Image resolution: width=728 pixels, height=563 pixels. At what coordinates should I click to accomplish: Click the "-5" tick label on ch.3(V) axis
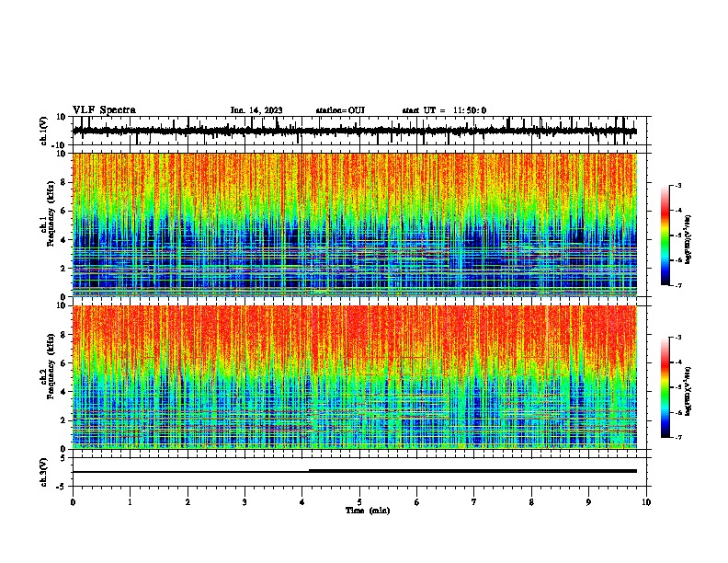pyautogui.click(x=62, y=487)
